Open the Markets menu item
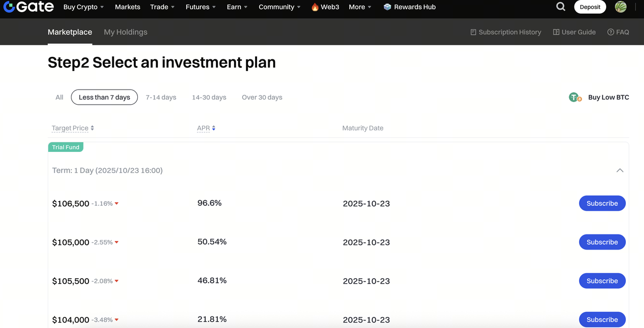This screenshot has width=644, height=328. (x=127, y=7)
